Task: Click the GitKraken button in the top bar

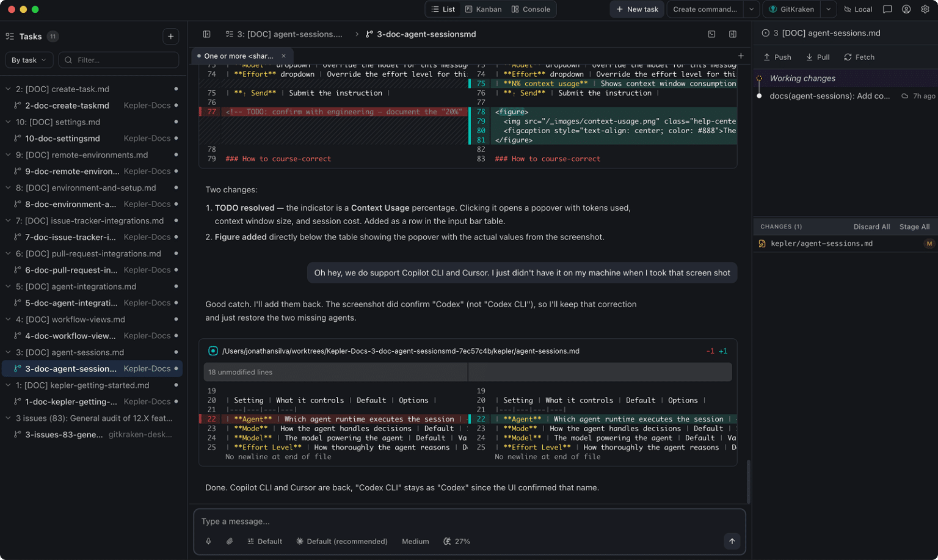Action: point(791,9)
